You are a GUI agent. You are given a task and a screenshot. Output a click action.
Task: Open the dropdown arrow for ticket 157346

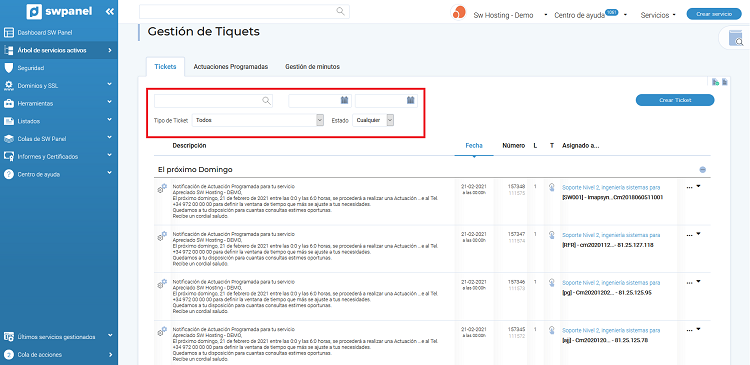point(698,281)
